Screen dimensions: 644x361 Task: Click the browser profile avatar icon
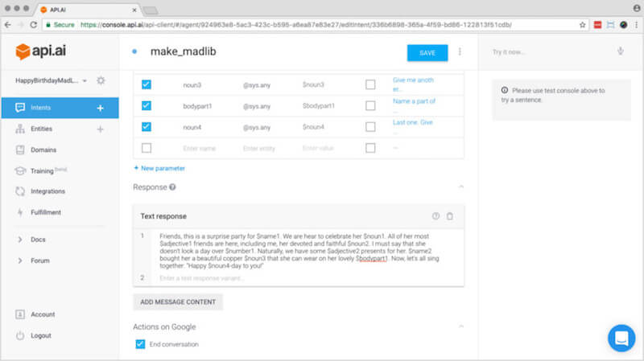(637, 8)
